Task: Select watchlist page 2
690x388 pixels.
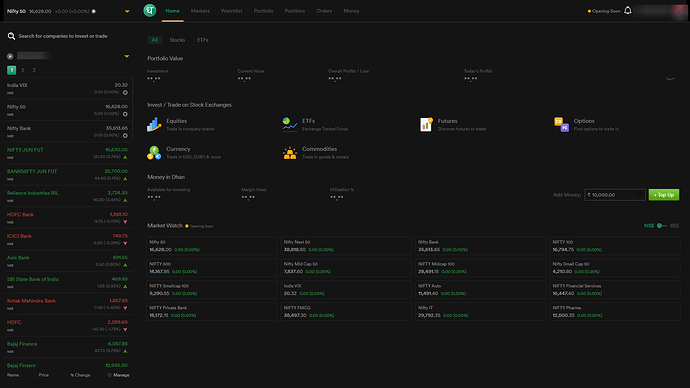Action: (x=23, y=70)
